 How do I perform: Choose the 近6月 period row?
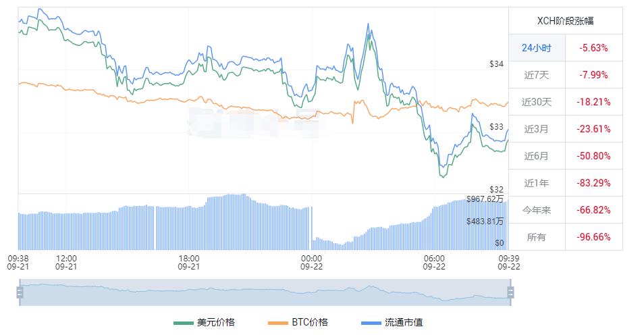[x=537, y=156]
